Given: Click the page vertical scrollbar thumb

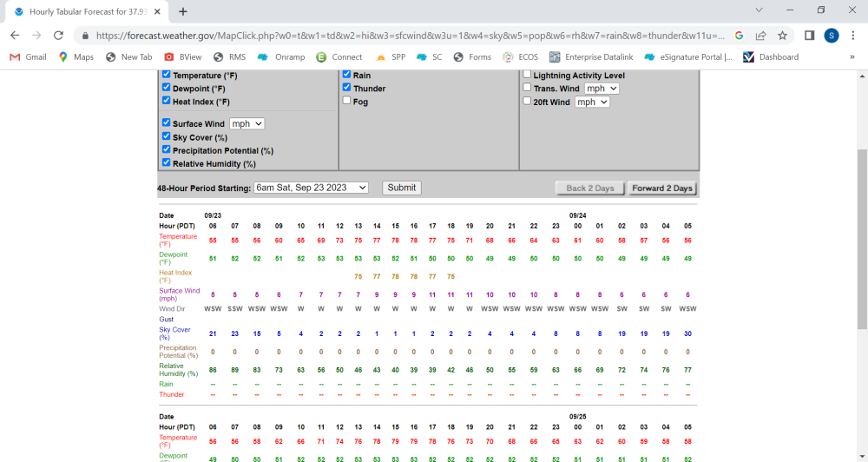Looking at the screenshot, I should pyautogui.click(x=862, y=238).
